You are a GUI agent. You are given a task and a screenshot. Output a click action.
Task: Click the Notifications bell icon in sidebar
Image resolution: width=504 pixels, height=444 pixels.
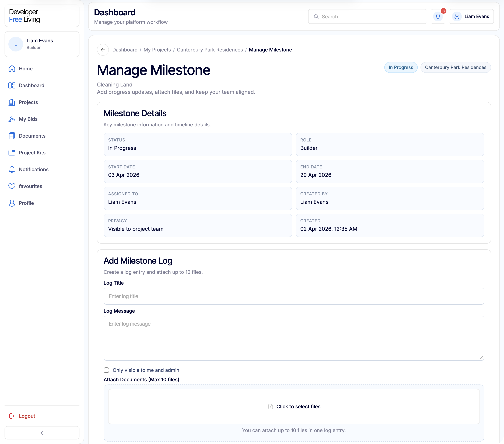[12, 169]
